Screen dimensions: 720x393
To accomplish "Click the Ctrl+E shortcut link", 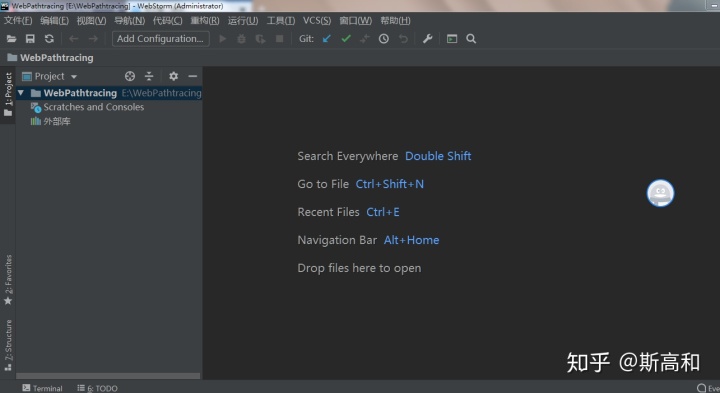I will pos(383,212).
